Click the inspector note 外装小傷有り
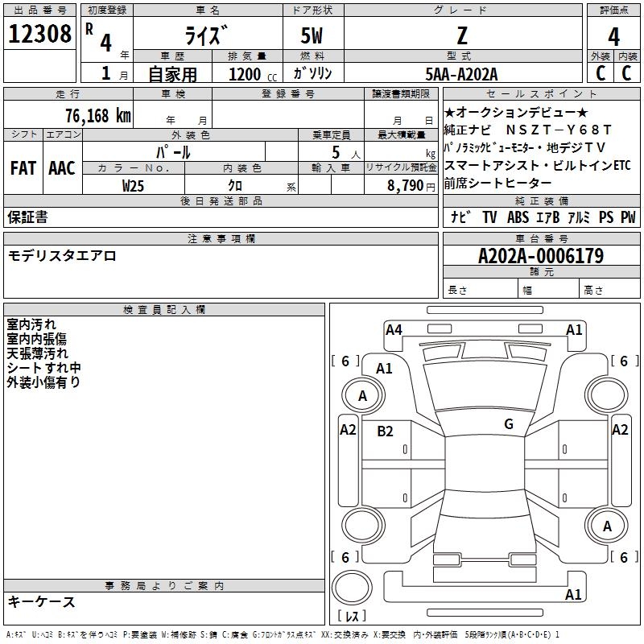Image resolution: width=644 pixels, height=644 pixels. (x=43, y=382)
